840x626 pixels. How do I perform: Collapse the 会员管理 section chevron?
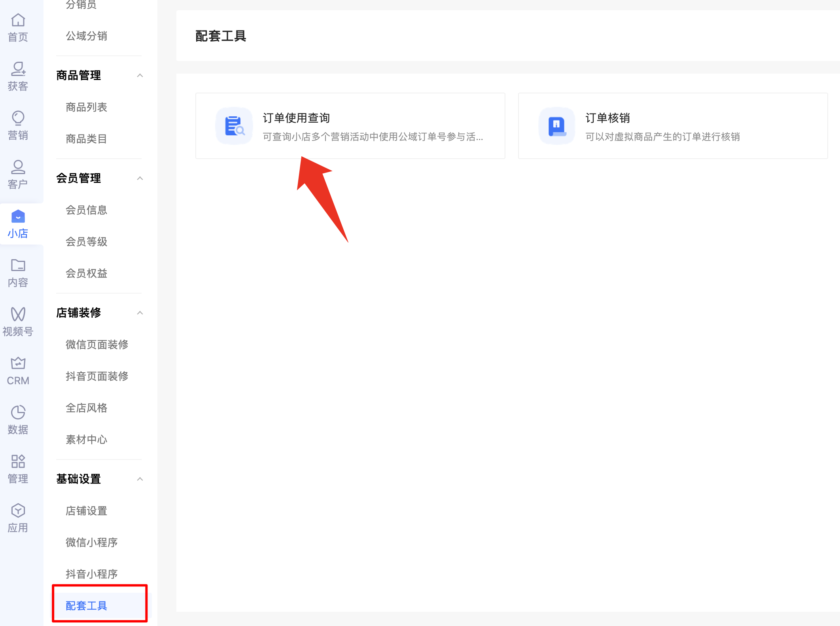[x=140, y=178]
